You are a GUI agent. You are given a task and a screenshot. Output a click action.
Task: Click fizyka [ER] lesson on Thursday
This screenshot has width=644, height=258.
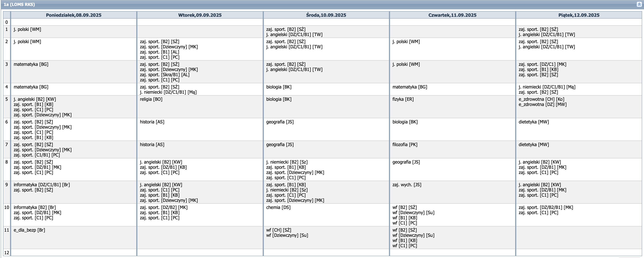point(403,99)
